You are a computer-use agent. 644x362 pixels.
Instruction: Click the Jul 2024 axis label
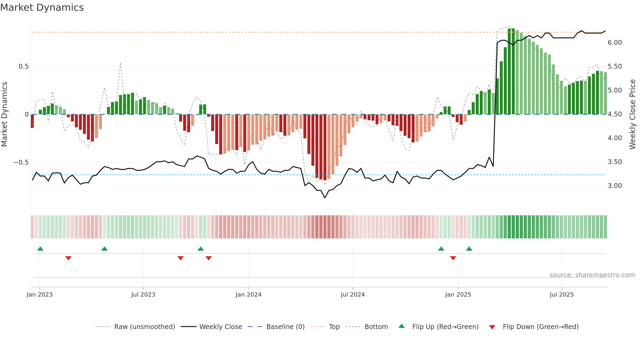pyautogui.click(x=353, y=294)
